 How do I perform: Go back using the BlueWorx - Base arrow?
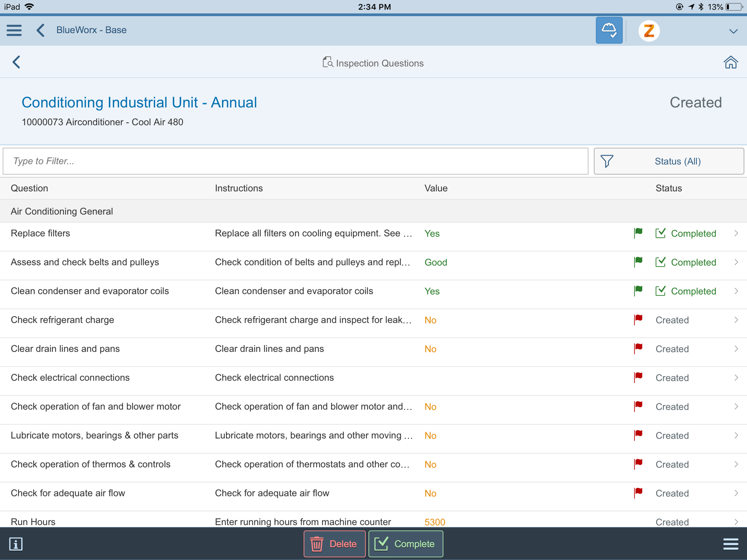coord(40,30)
